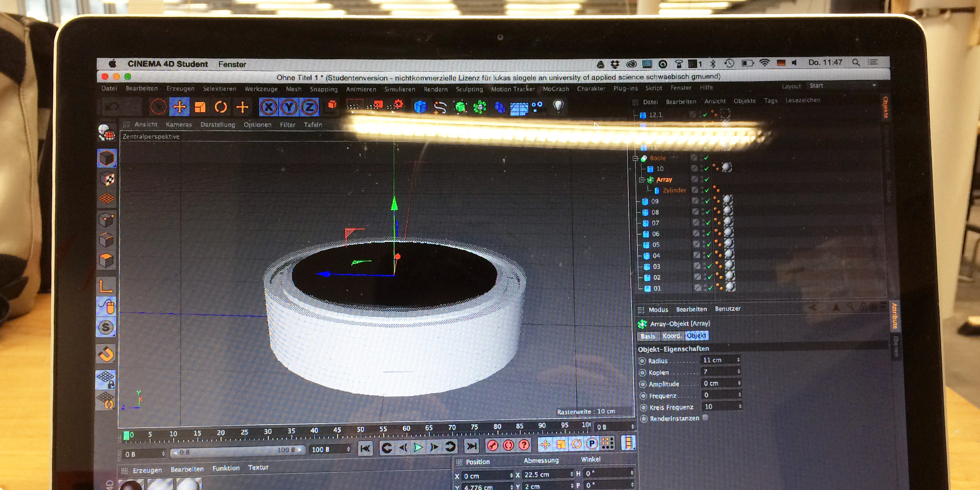The image size is (980, 490).
Task: Click the Array-Objekt icon in the Attributes panel
Action: pos(642,323)
